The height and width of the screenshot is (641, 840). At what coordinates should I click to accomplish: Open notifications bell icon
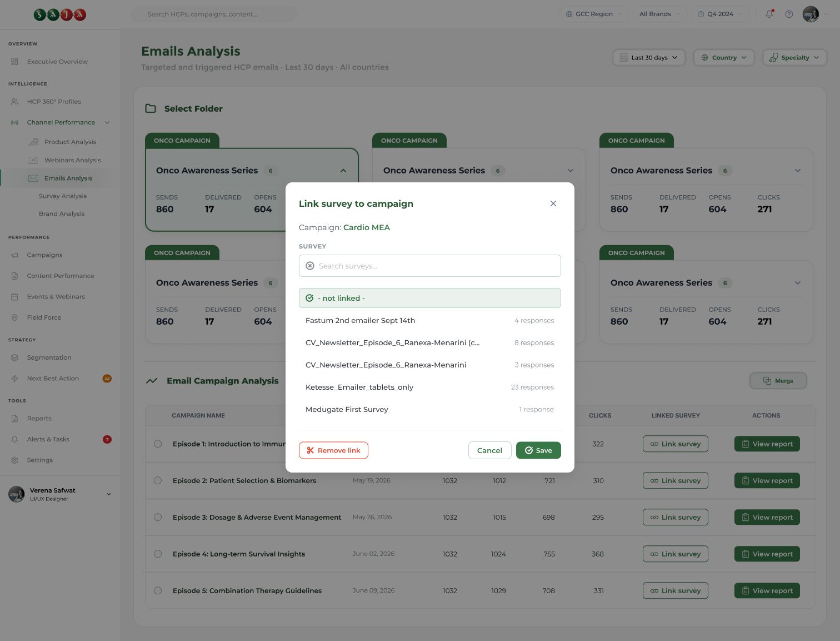point(769,14)
